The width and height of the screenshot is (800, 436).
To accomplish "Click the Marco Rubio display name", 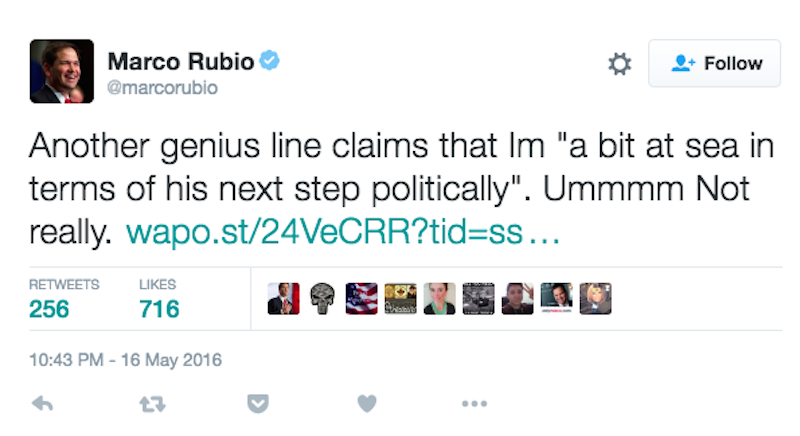I will coord(180,61).
